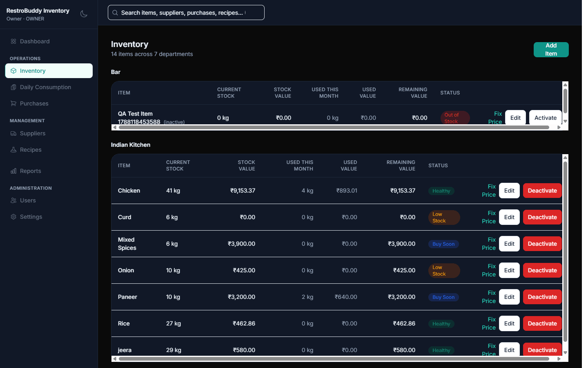Click Chicken Healthy status badge
Screen dimensions: 588x368
coord(441,191)
